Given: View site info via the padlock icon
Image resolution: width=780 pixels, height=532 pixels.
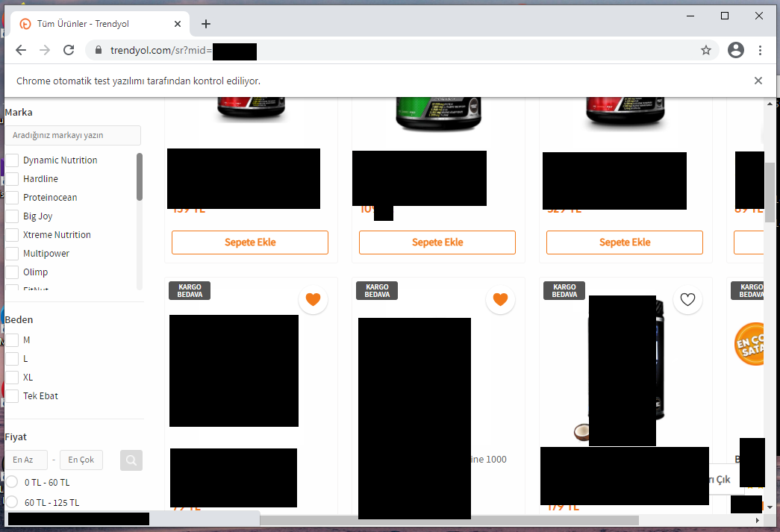Looking at the screenshot, I should (99, 50).
